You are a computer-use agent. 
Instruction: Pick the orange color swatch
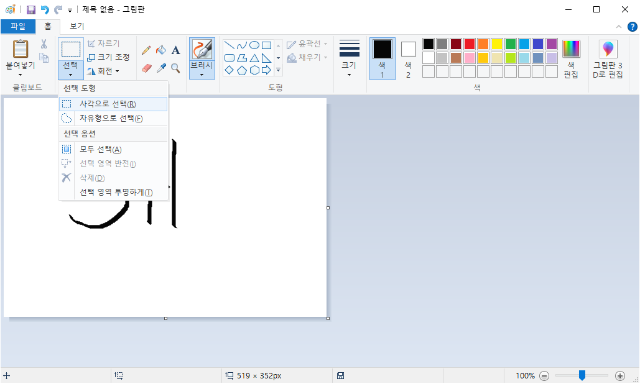click(x=483, y=44)
